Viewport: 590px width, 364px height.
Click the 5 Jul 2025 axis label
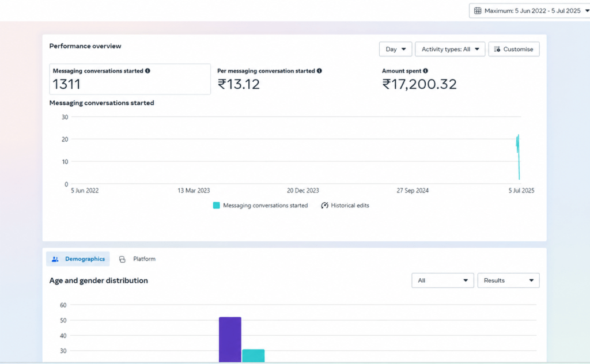point(521,191)
